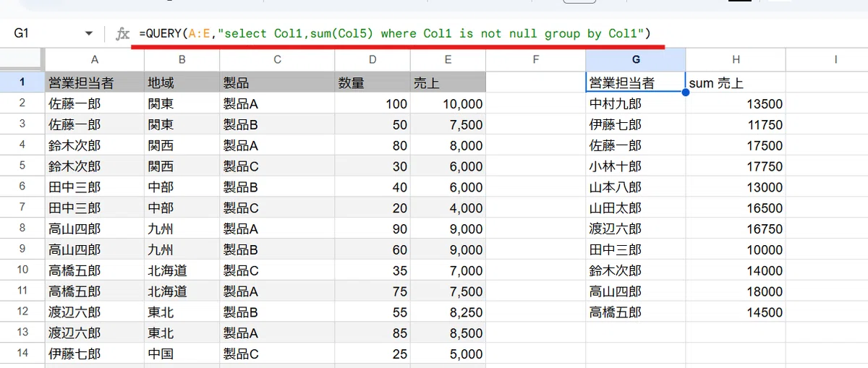Select column G header

635,60
